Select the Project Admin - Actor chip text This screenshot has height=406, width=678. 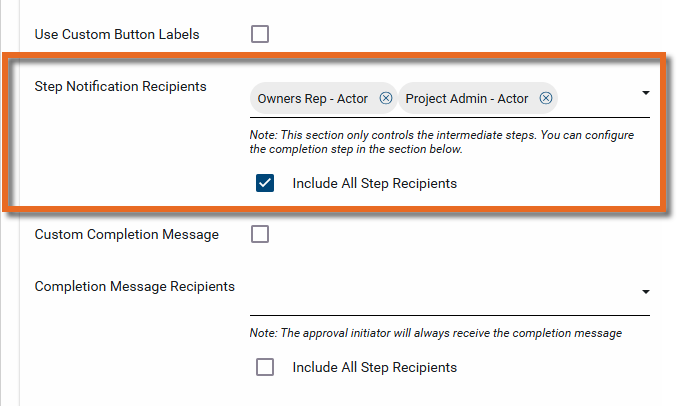[x=465, y=98]
